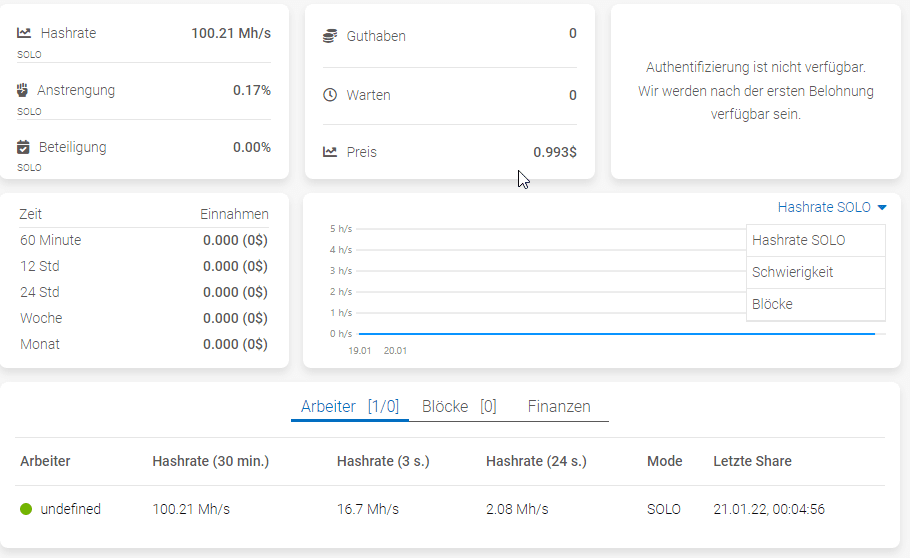Click the Einnahmen column header
910x558 pixels.
(x=234, y=214)
